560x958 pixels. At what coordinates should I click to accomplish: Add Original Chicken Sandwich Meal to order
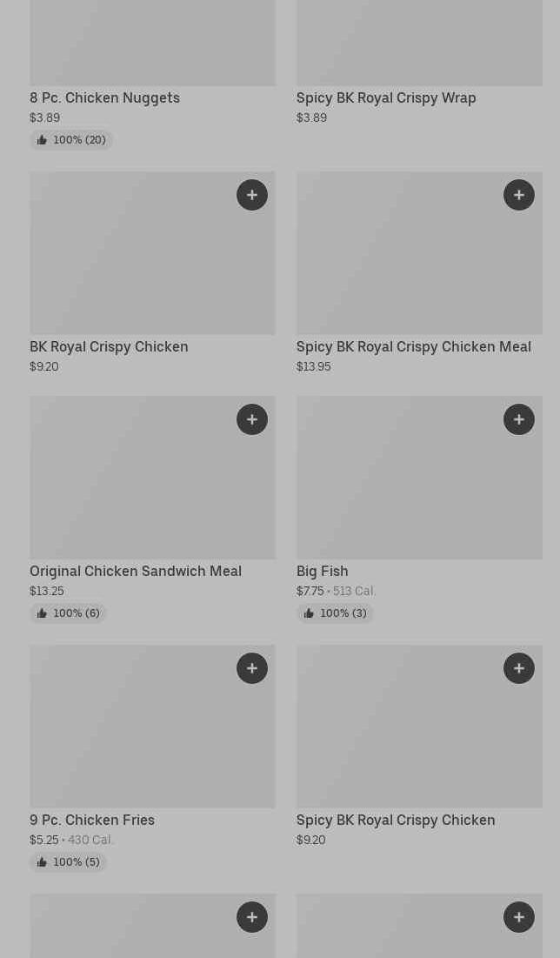[x=252, y=419]
